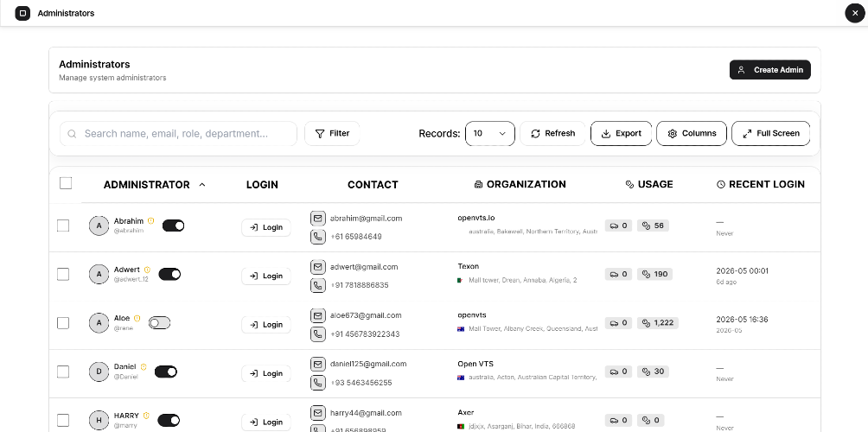This screenshot has height=432, width=868.
Task: Click the USAGE column header
Action: [x=648, y=184]
